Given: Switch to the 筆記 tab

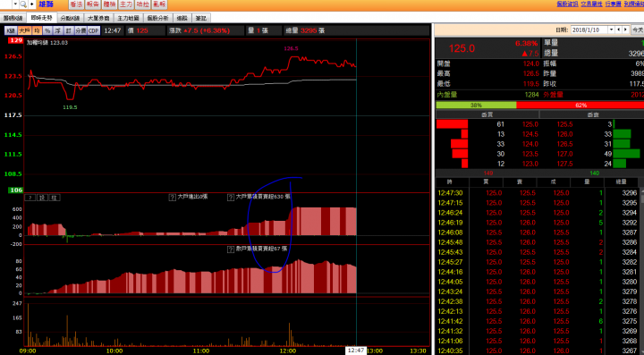Looking at the screenshot, I should click(201, 18).
